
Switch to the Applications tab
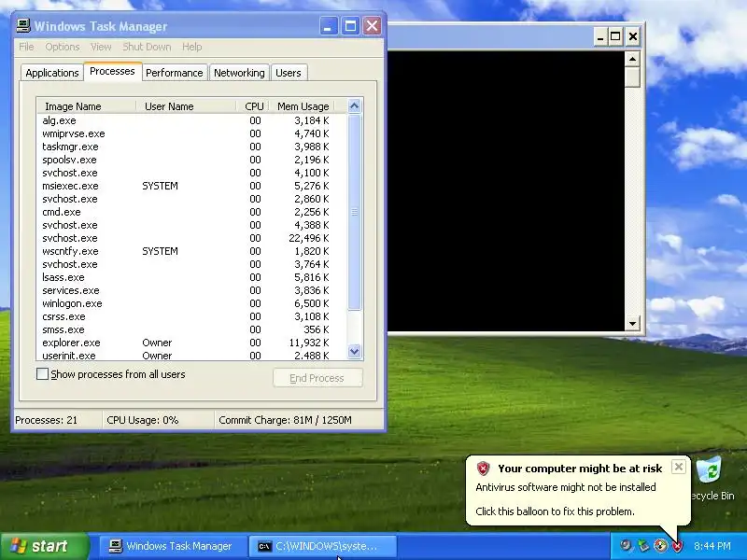(x=52, y=73)
